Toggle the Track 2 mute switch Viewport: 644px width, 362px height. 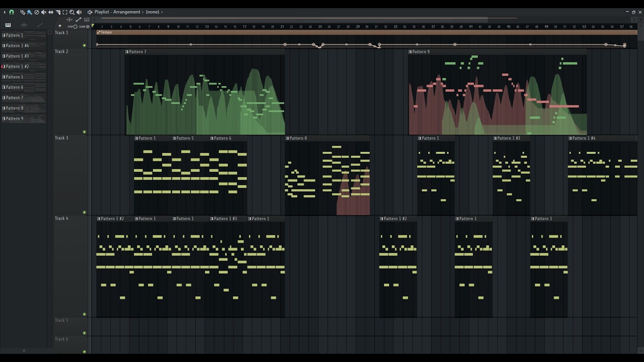[x=84, y=132]
